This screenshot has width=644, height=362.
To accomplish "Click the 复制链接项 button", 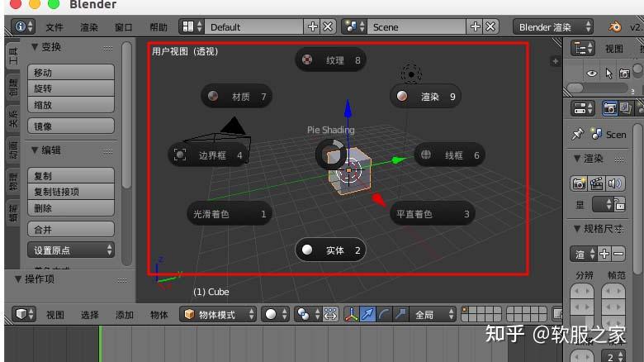I will click(x=71, y=192).
